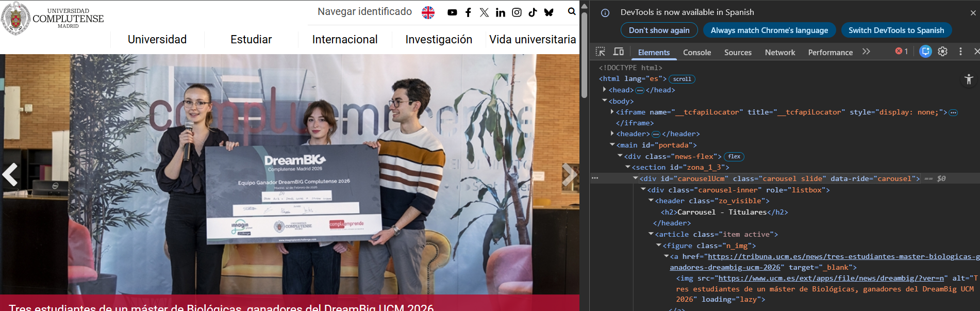This screenshot has width=980, height=311.
Task: Toggle the device toolbar emulation
Action: (x=618, y=52)
